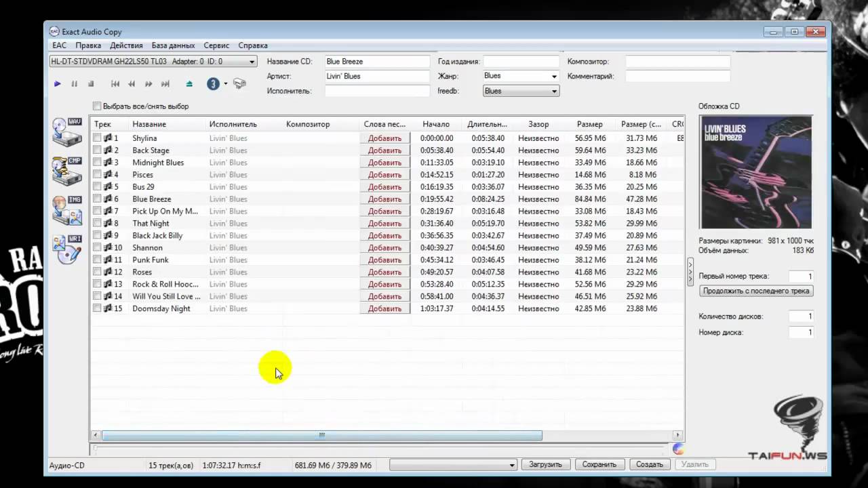The width and height of the screenshot is (868, 488).
Task: Fast forward using the double right arrows
Action: pyautogui.click(x=149, y=84)
